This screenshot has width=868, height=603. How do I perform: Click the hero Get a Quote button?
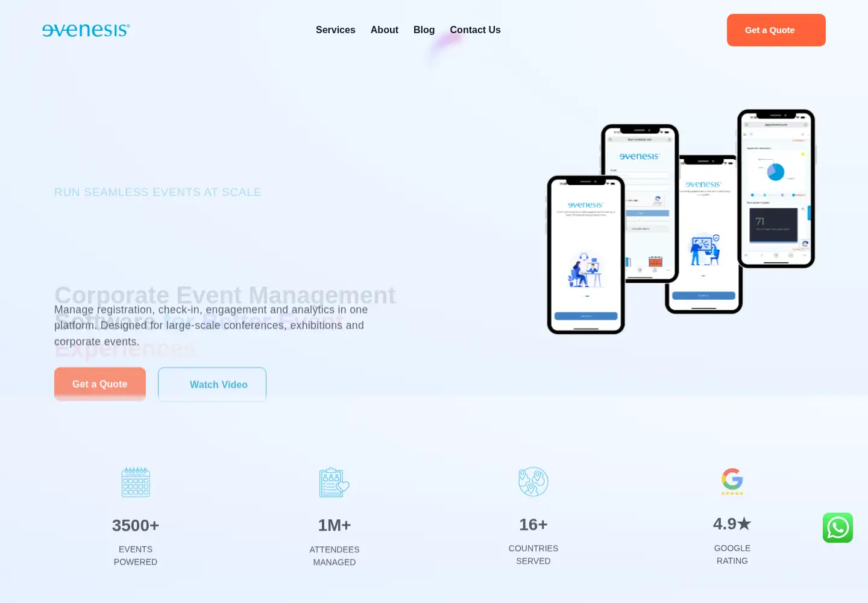(x=100, y=384)
